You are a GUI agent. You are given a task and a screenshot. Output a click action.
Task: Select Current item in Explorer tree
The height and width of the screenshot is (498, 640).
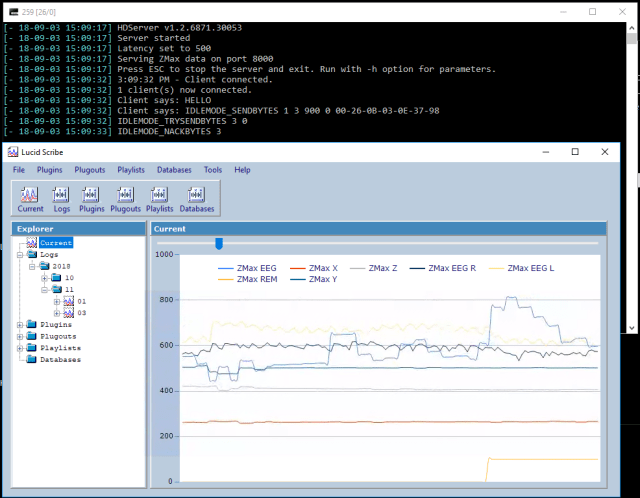coord(56,243)
